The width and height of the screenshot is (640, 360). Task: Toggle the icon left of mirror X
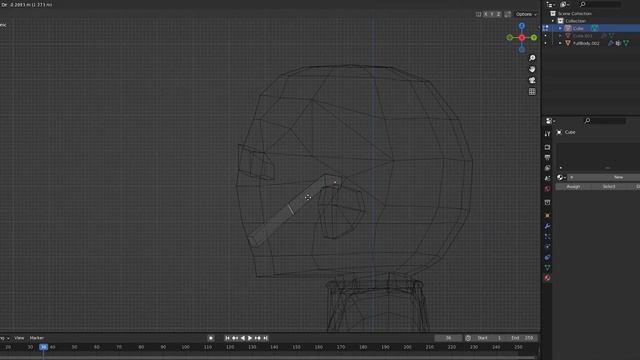[478, 14]
